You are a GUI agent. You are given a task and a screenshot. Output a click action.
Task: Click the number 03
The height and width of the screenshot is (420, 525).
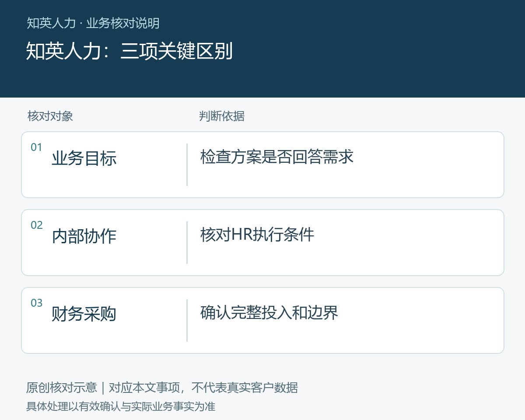click(x=36, y=303)
